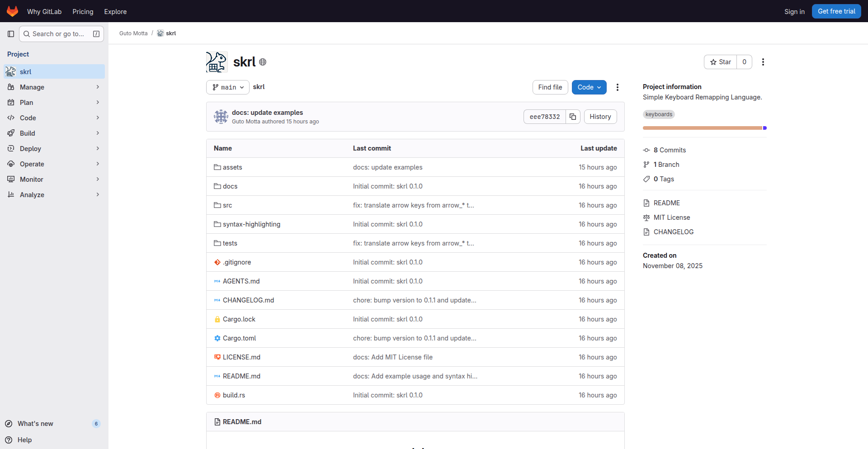Click the README.md file icon in table
This screenshot has height=449, width=868.
[217, 376]
